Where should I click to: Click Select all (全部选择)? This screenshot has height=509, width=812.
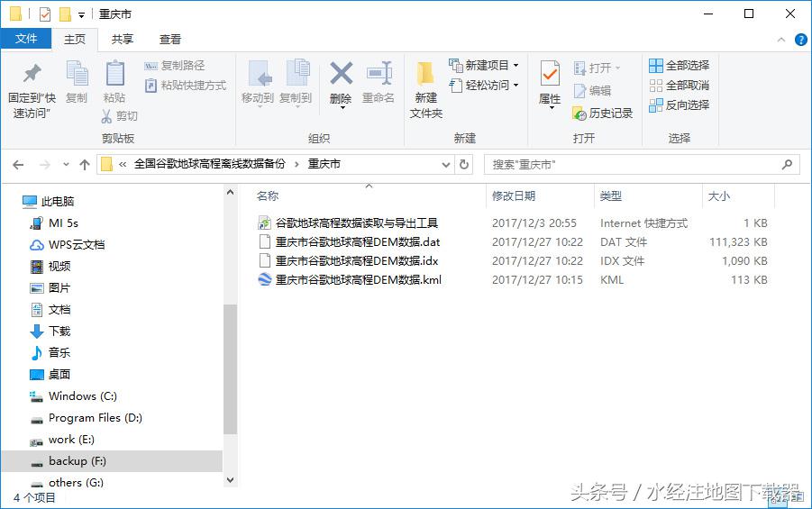point(679,65)
